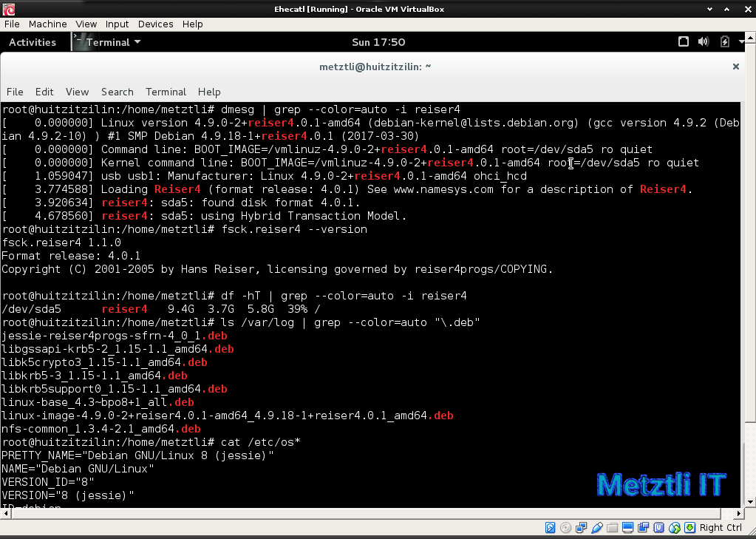Click the battery status icon in top bar

tap(725, 42)
